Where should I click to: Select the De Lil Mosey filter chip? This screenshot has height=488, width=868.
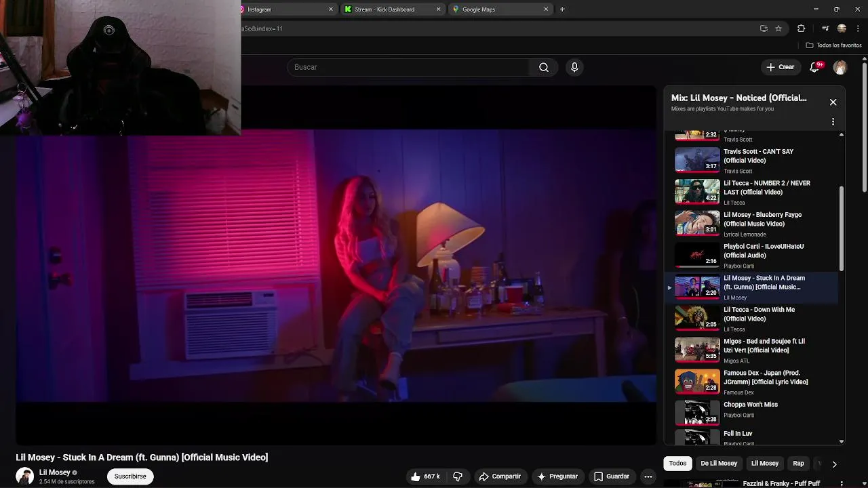pyautogui.click(x=719, y=464)
